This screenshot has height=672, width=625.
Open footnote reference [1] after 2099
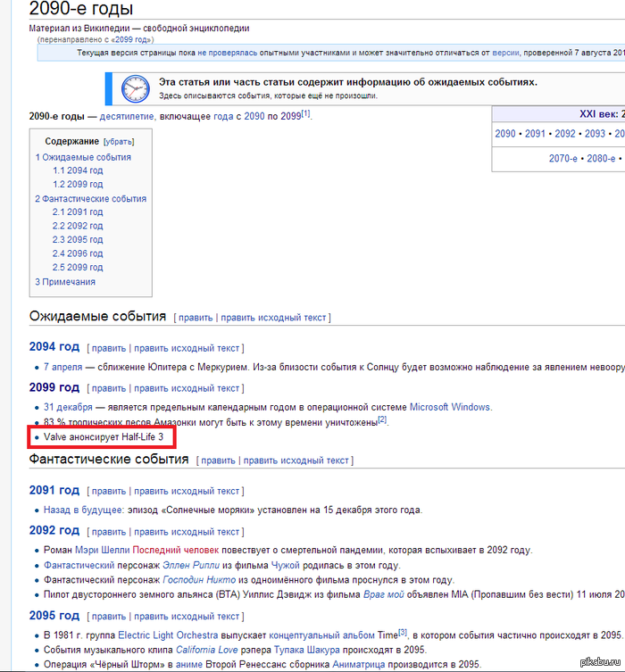click(305, 112)
